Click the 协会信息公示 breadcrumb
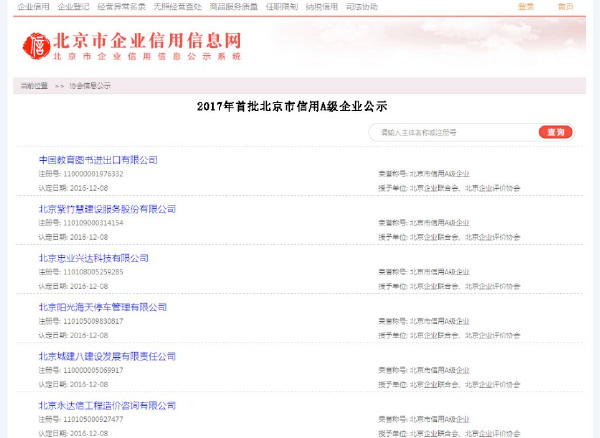The height and width of the screenshot is (438, 600). (90, 86)
